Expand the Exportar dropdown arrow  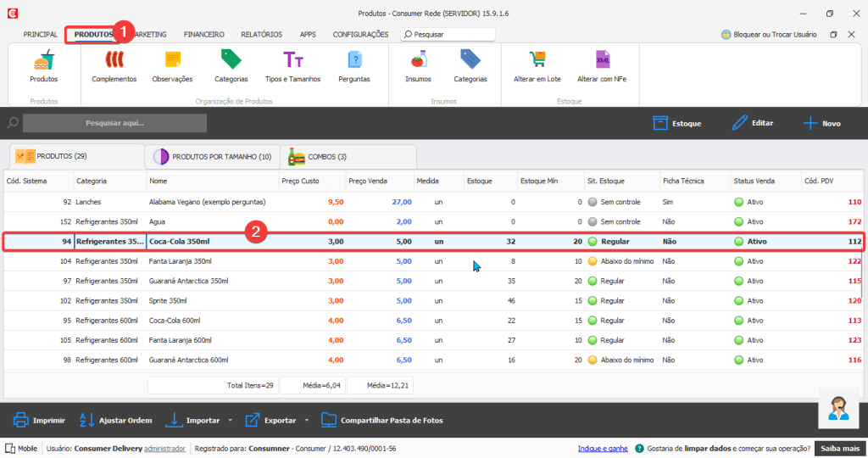tap(307, 421)
